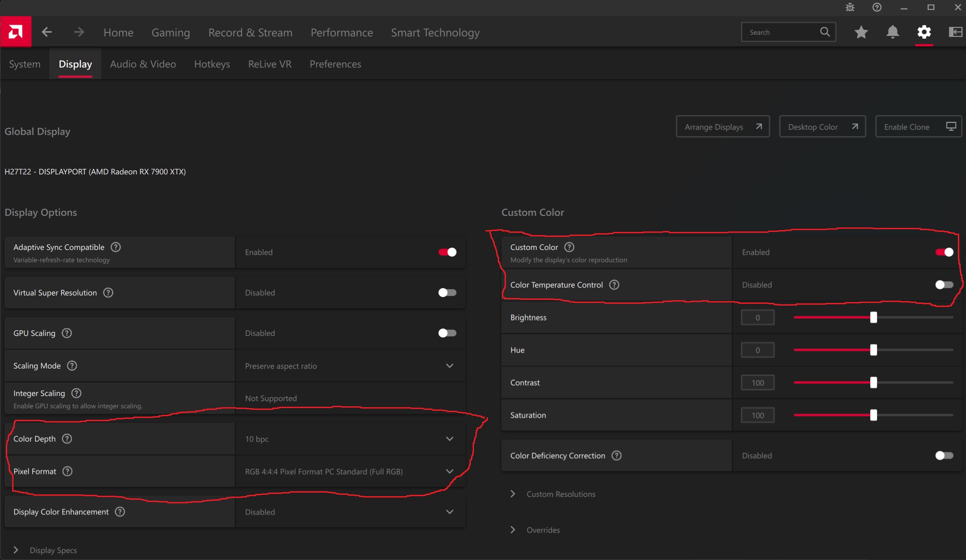Image resolution: width=966 pixels, height=560 pixels.
Task: Show help for Adaptive Sync Compatible
Action: click(116, 247)
